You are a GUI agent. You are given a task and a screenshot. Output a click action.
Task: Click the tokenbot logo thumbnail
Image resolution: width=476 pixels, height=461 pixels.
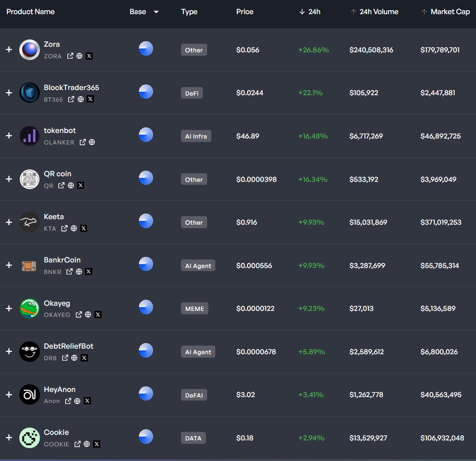[30, 136]
